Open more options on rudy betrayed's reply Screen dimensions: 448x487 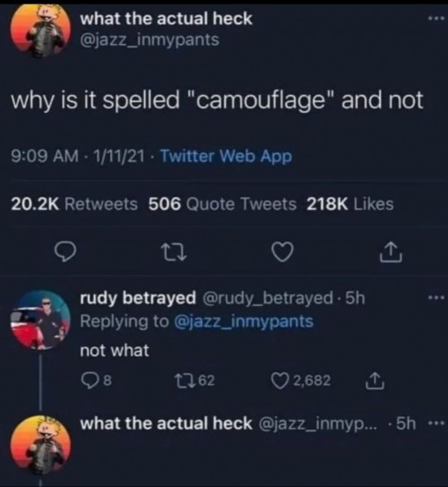coord(436,298)
